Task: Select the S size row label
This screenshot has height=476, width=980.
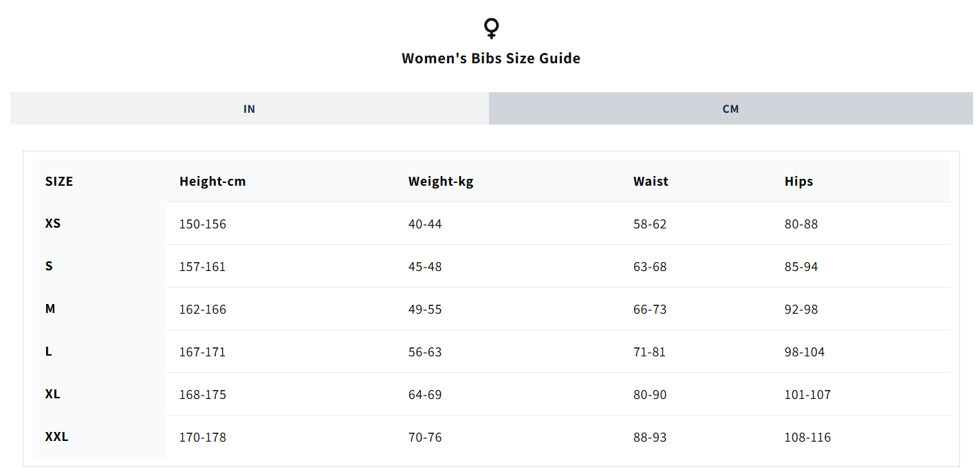Action: [49, 266]
